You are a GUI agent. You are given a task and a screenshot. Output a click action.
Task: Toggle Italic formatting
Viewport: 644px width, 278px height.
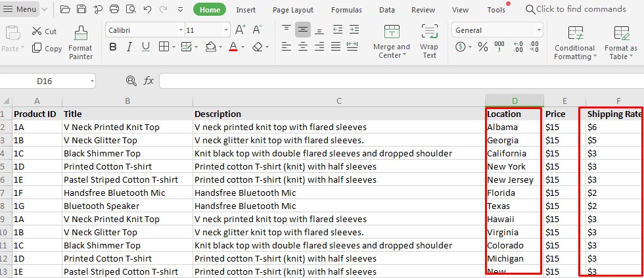tap(129, 47)
